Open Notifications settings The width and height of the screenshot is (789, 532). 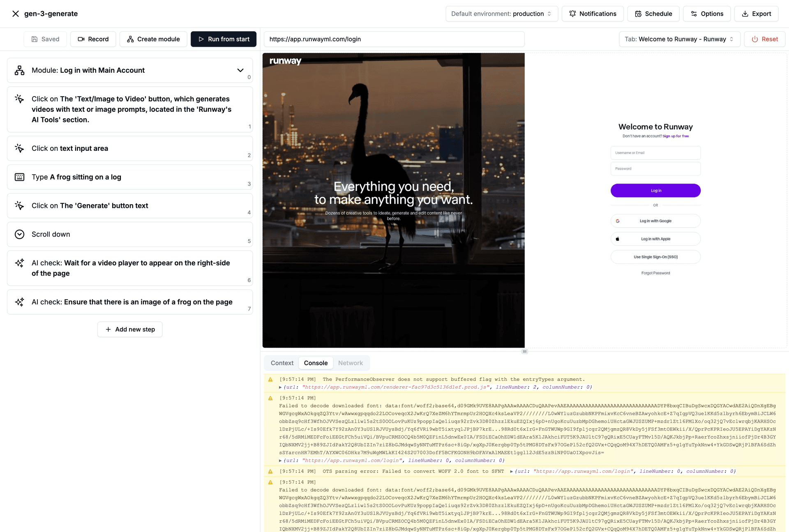point(593,14)
